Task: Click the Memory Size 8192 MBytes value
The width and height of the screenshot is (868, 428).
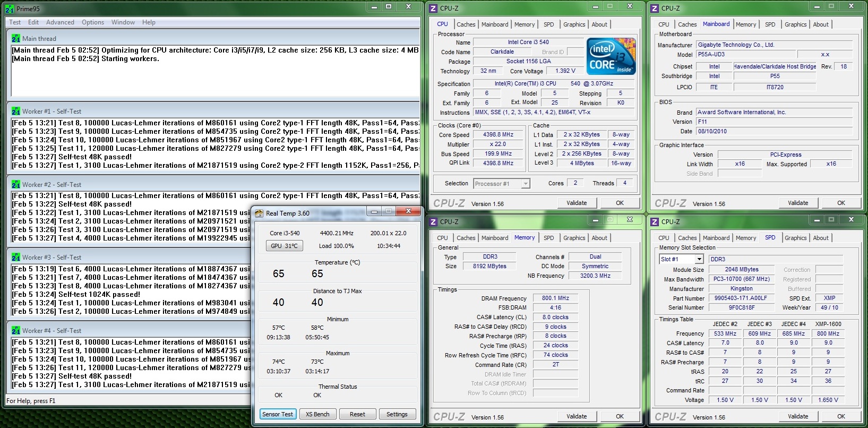Action: pos(489,267)
